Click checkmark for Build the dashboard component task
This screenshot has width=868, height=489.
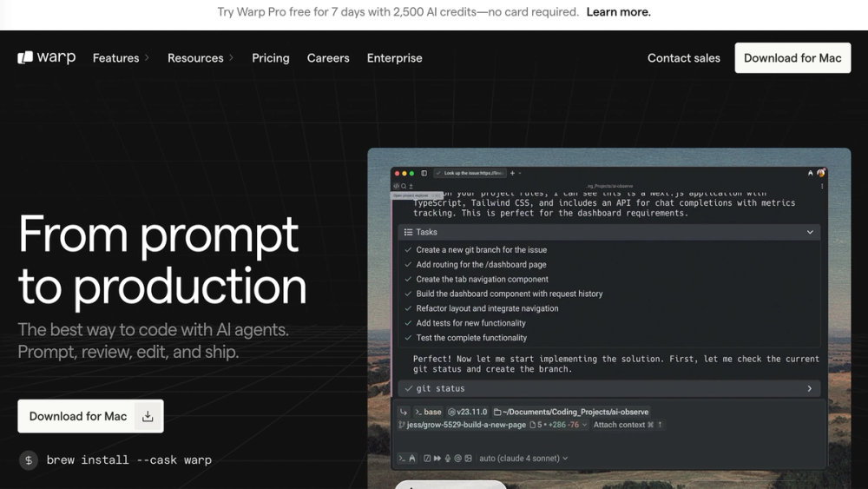pyautogui.click(x=408, y=294)
